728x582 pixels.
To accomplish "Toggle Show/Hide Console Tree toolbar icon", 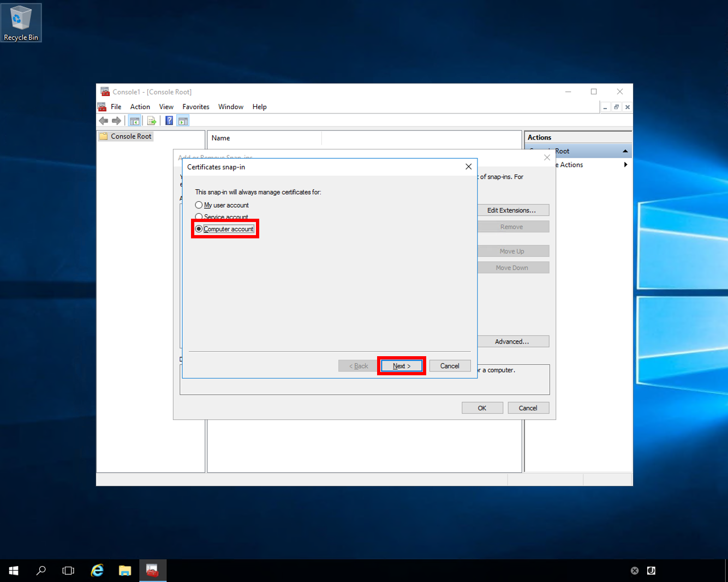I will coord(135,121).
